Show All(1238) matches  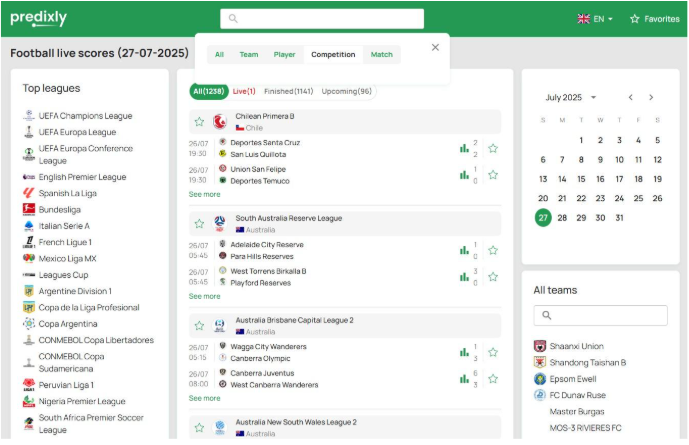[x=209, y=91]
